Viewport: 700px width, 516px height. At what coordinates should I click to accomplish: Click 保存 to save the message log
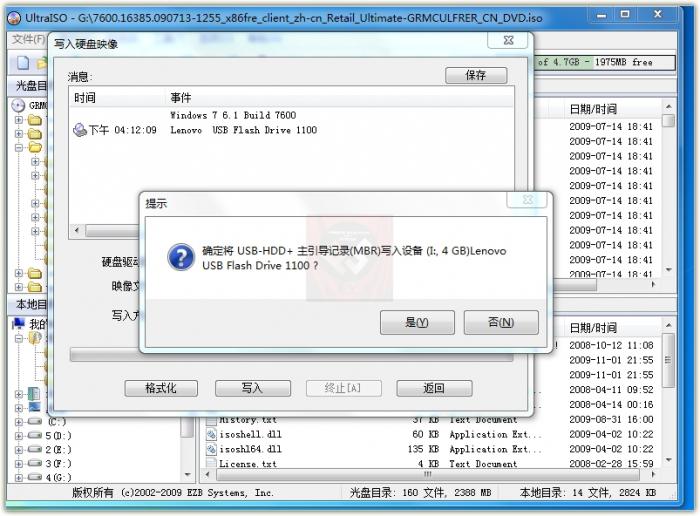[x=476, y=75]
